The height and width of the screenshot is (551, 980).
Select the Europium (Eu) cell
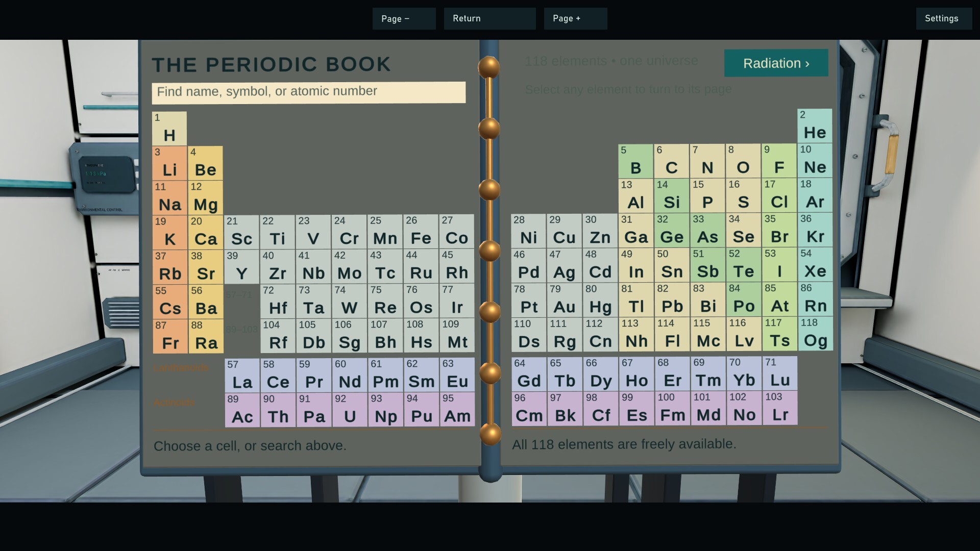pyautogui.click(x=457, y=375)
